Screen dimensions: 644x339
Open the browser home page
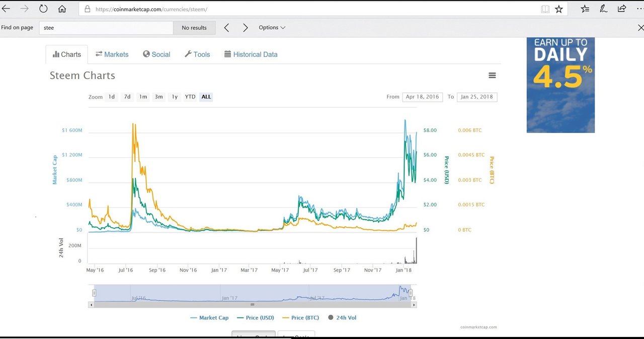[x=62, y=9]
